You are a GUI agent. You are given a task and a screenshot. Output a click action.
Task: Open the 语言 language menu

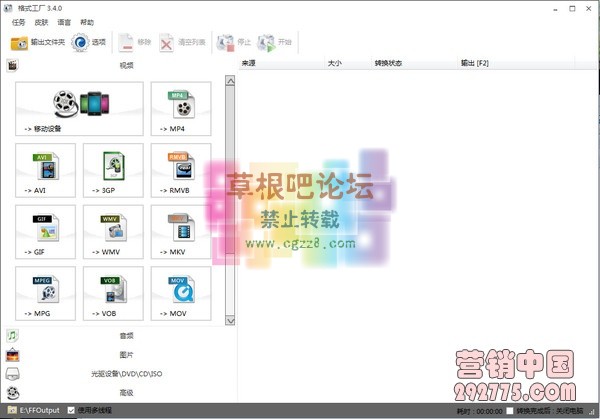(64, 22)
